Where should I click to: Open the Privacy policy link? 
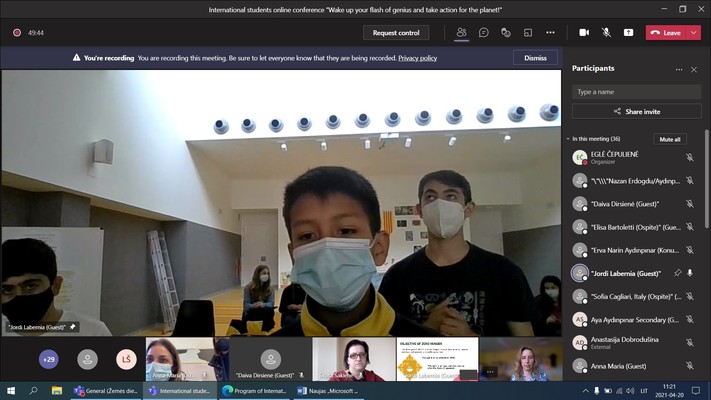point(417,58)
